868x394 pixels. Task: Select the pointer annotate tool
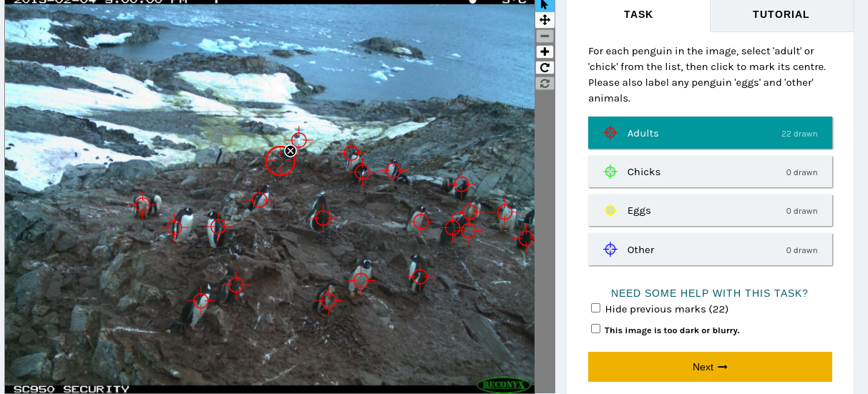click(x=545, y=5)
